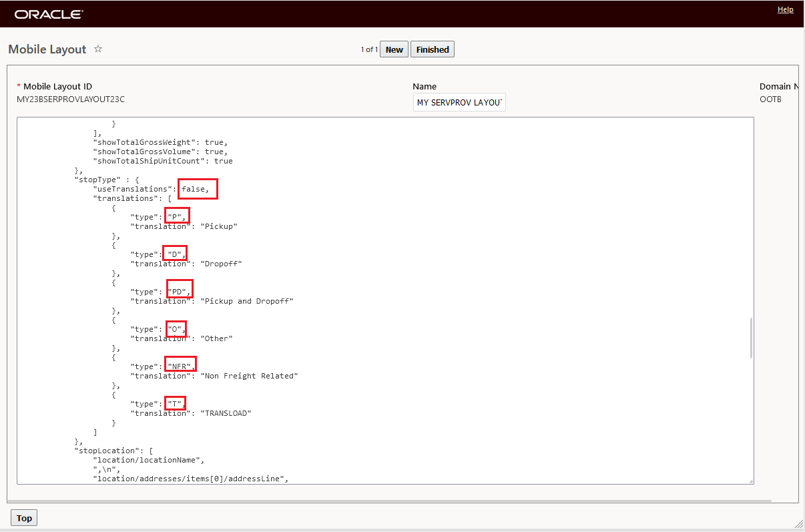This screenshot has height=532, width=805.
Task: Click the "Pickup" translation value
Action: (x=219, y=226)
